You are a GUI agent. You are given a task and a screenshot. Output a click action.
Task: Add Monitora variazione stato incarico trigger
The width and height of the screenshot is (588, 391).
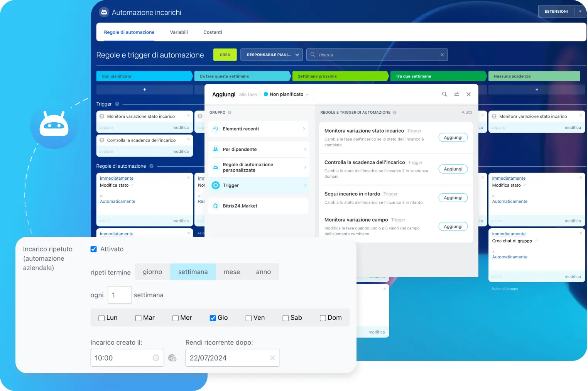(453, 138)
